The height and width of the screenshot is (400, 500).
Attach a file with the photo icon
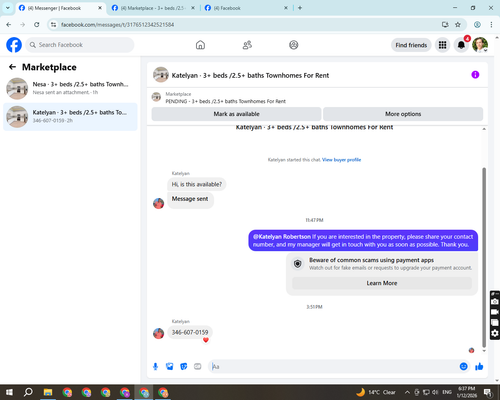click(x=170, y=367)
